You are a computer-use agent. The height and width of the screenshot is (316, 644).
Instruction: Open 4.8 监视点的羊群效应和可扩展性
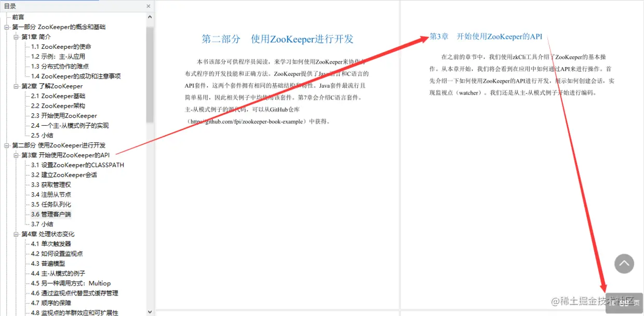[74, 313]
